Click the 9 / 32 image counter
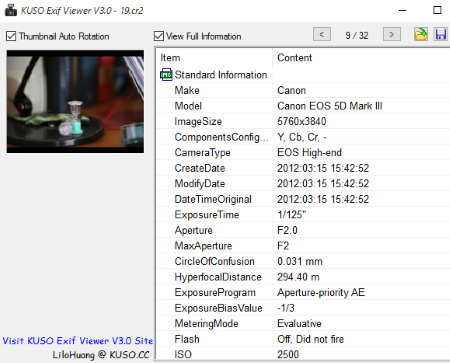Viewport: 450px width, 363px height. pyautogui.click(x=357, y=35)
